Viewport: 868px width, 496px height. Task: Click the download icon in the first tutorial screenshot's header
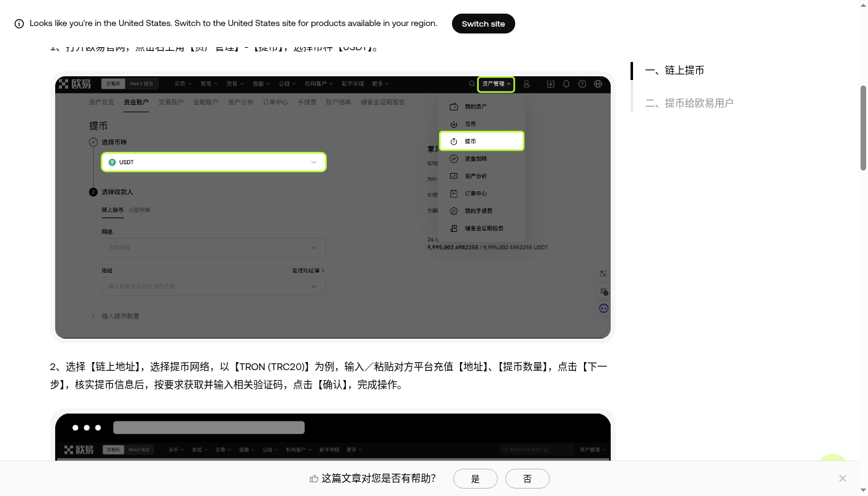pos(551,84)
